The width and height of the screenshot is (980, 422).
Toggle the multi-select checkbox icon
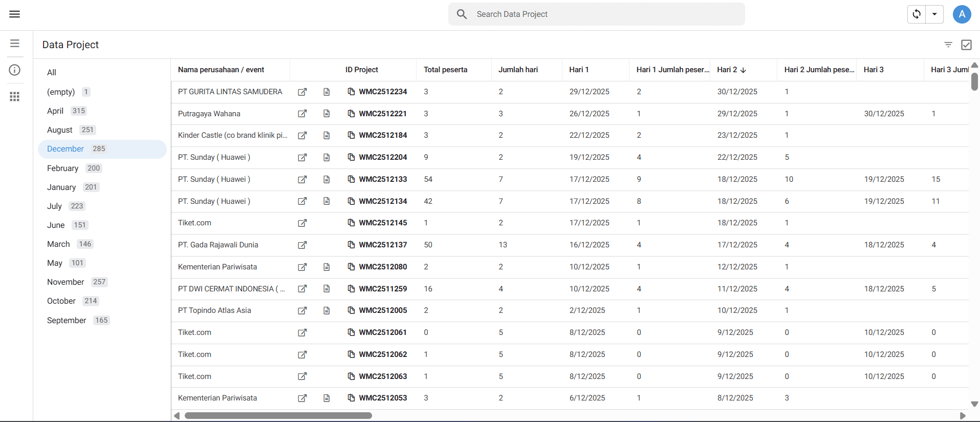tap(966, 45)
